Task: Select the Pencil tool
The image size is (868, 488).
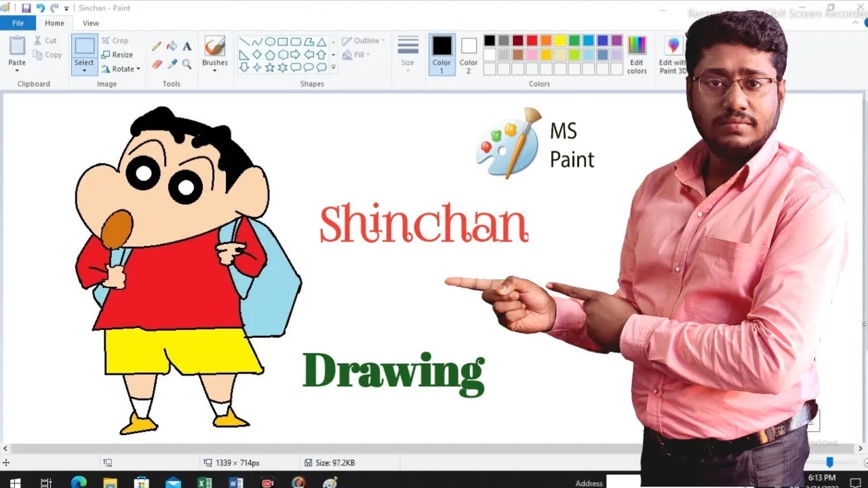Action: click(157, 46)
